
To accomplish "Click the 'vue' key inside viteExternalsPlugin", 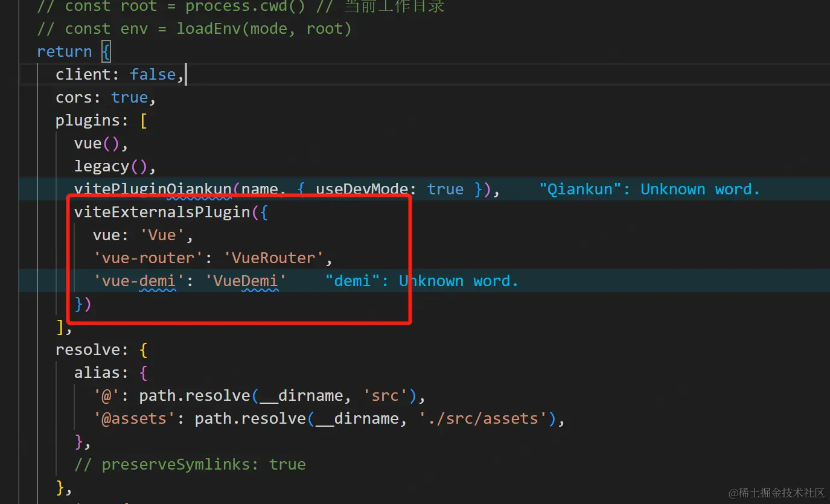I will coord(106,235).
